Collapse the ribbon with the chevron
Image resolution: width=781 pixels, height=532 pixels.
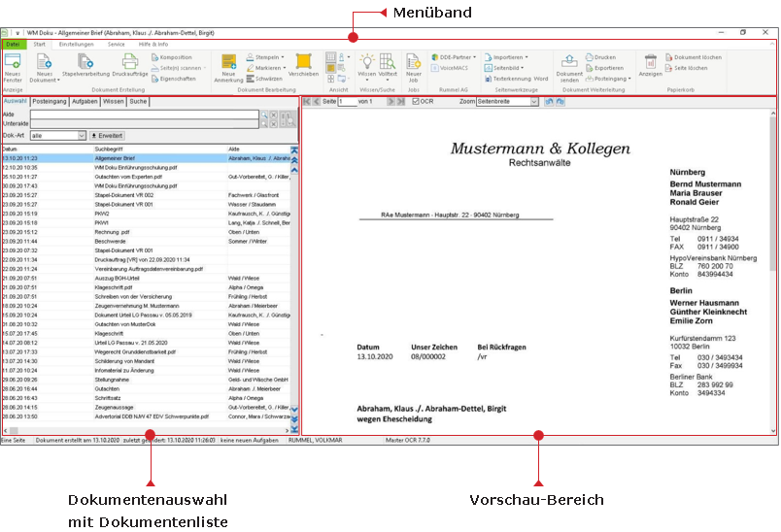(x=771, y=45)
